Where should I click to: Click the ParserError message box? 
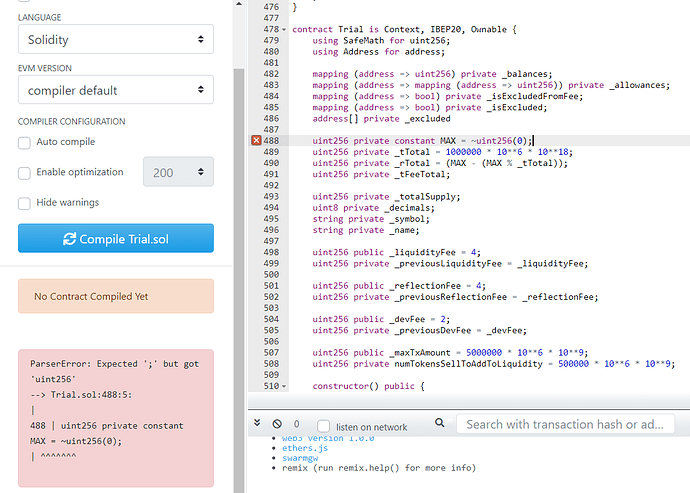[x=116, y=418]
